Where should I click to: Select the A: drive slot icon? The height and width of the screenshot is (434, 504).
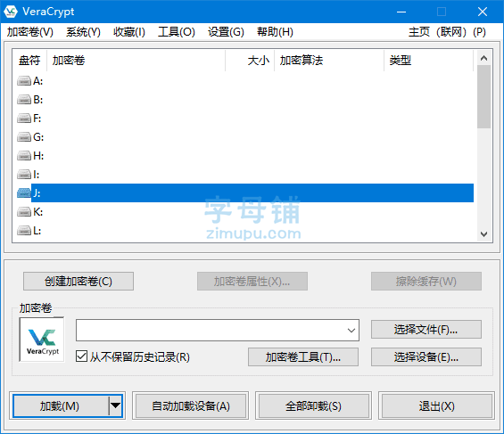(24, 81)
